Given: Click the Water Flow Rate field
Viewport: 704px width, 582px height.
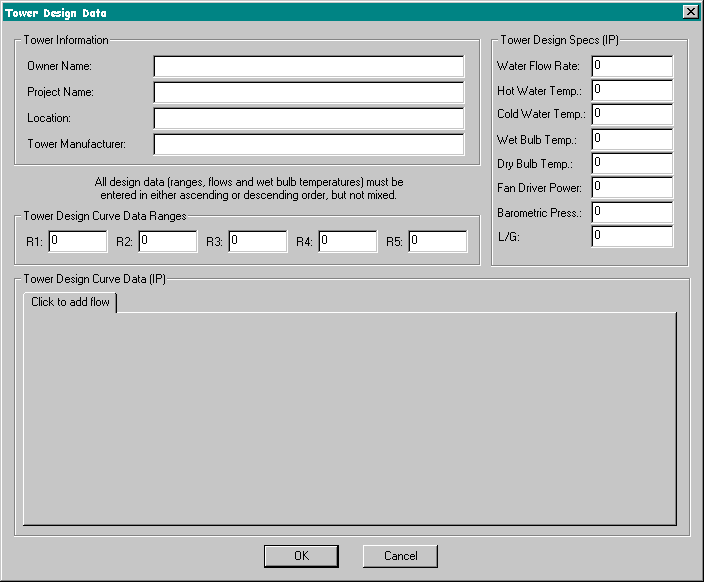Looking at the screenshot, I should [632, 66].
